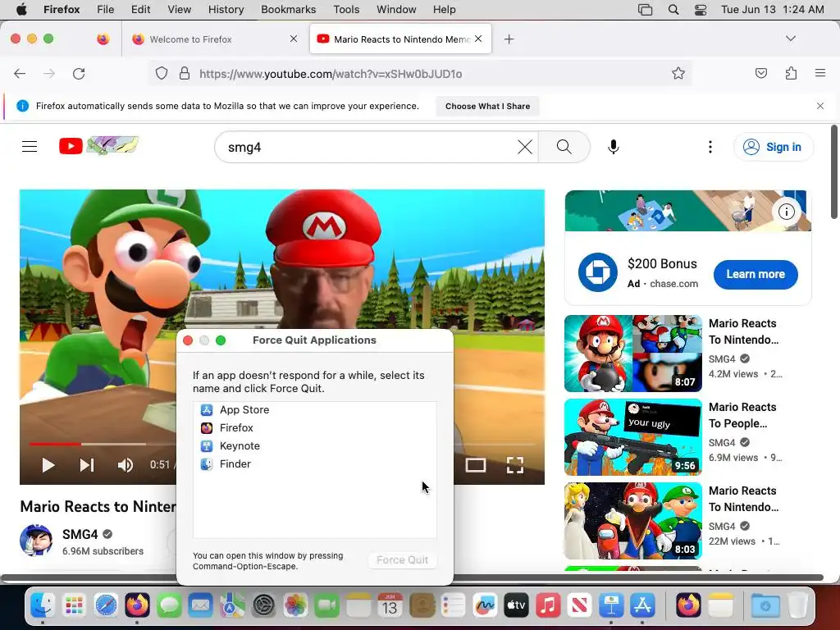Click the pinned Firefox tab icon
Viewport: 840px width, 630px height.
tap(103, 39)
